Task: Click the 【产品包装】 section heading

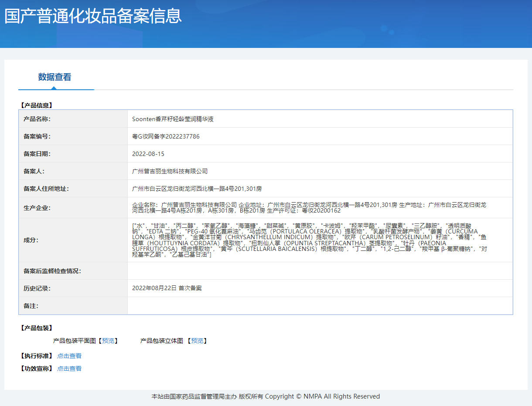Action: point(36,328)
